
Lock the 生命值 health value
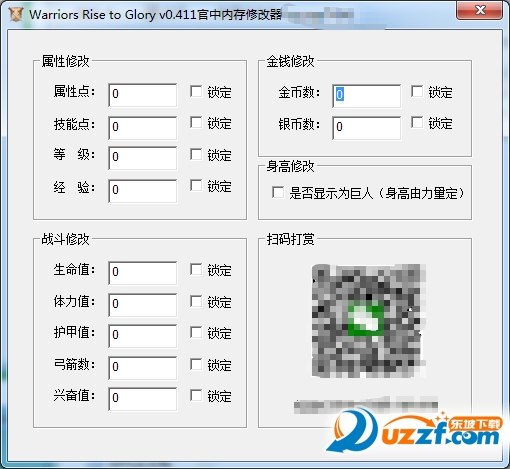(196, 269)
